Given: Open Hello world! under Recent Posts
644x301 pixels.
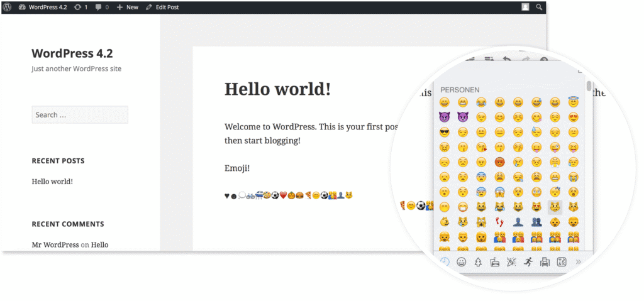Looking at the screenshot, I should (x=52, y=181).
